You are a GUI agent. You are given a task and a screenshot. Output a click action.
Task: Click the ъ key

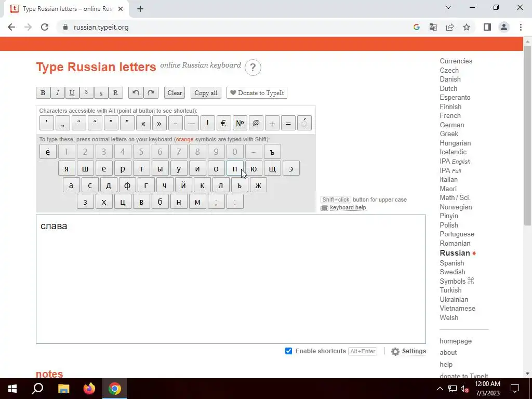(272, 152)
